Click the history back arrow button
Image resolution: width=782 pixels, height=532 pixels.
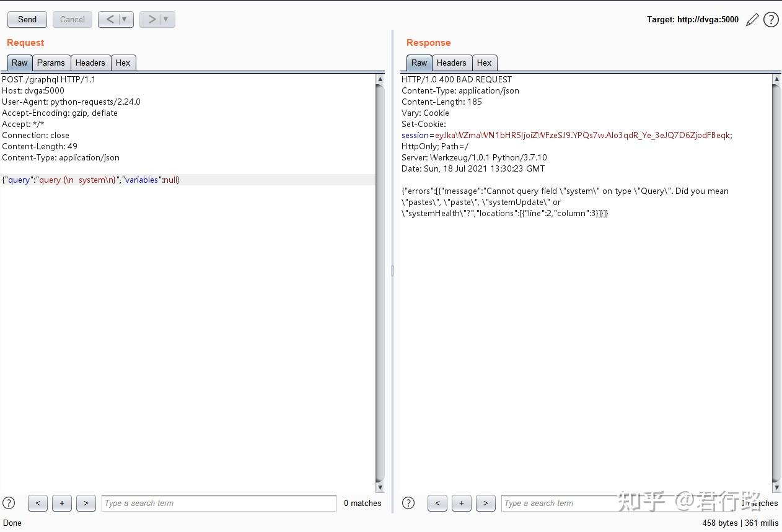[110, 19]
